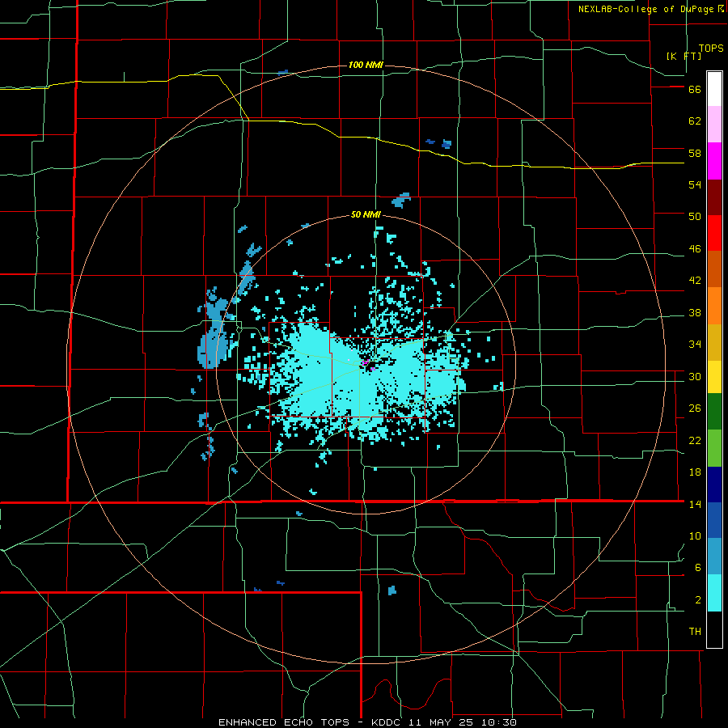Click the legend value 10

(695, 536)
